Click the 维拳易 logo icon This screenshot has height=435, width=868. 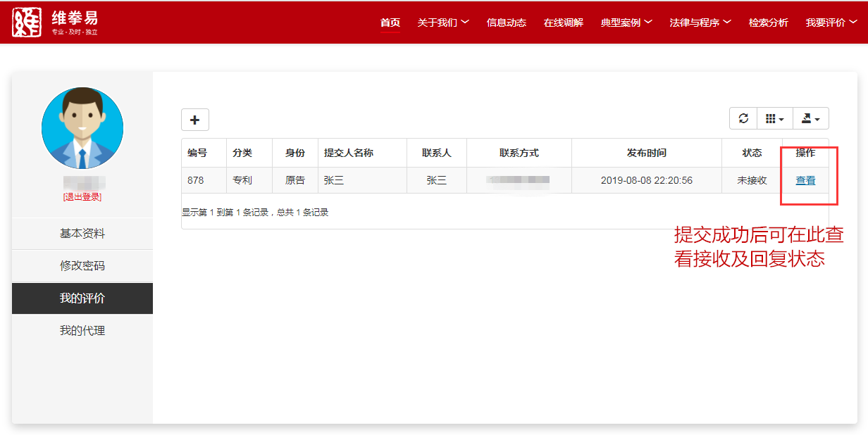pyautogui.click(x=27, y=23)
